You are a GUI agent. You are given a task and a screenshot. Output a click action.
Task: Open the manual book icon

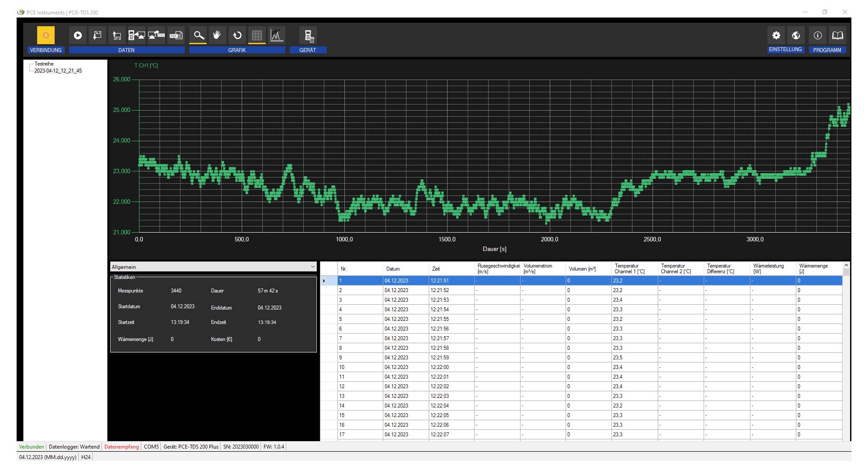[837, 35]
